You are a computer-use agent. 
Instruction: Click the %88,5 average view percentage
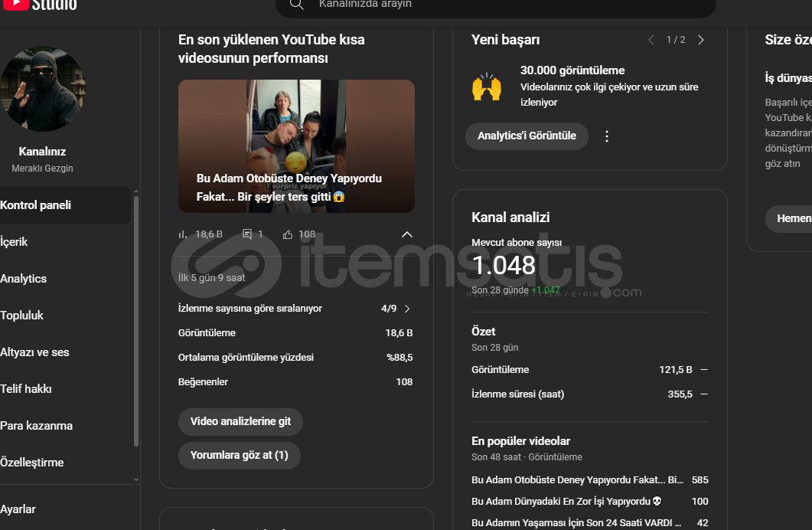(399, 358)
